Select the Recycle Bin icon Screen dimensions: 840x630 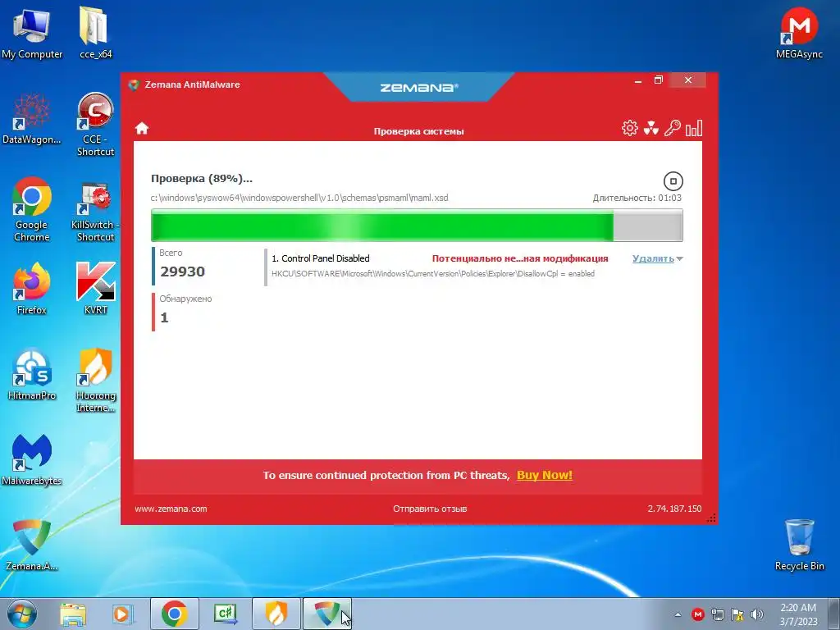click(x=799, y=545)
